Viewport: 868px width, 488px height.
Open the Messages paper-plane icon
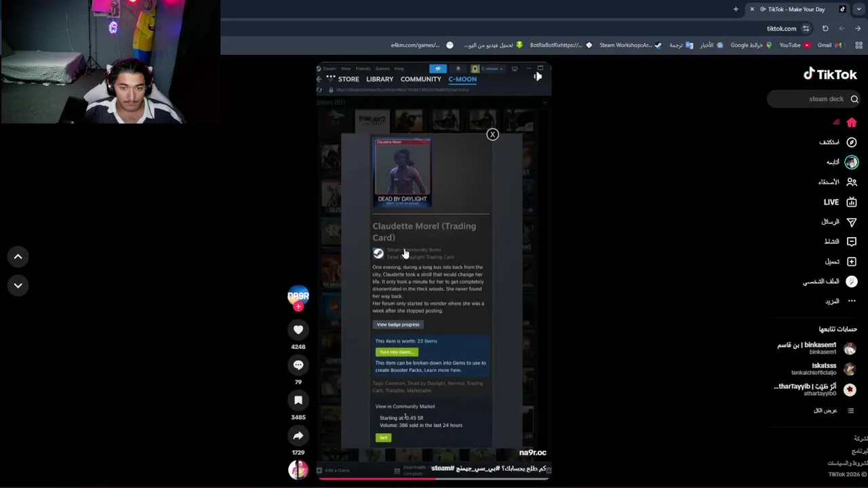(852, 222)
